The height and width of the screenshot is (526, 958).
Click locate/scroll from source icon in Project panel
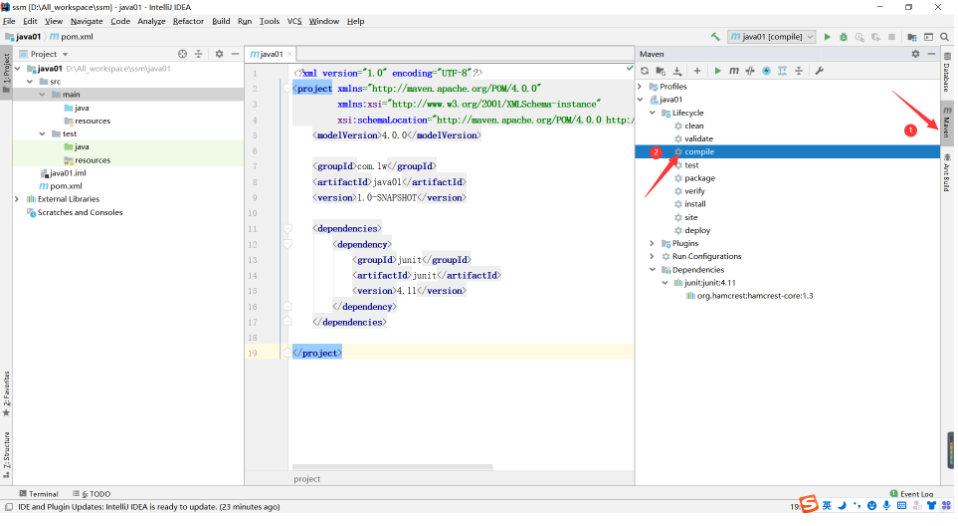(182, 54)
